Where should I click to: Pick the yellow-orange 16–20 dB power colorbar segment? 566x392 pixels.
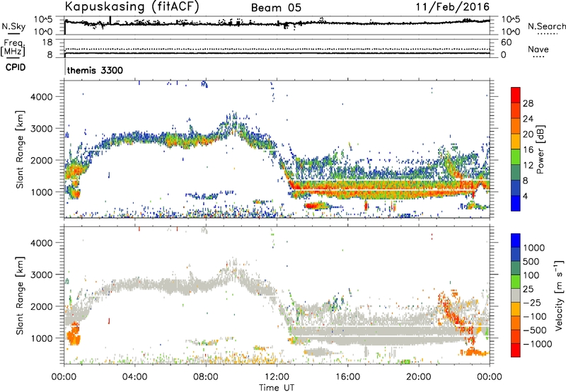coord(516,142)
